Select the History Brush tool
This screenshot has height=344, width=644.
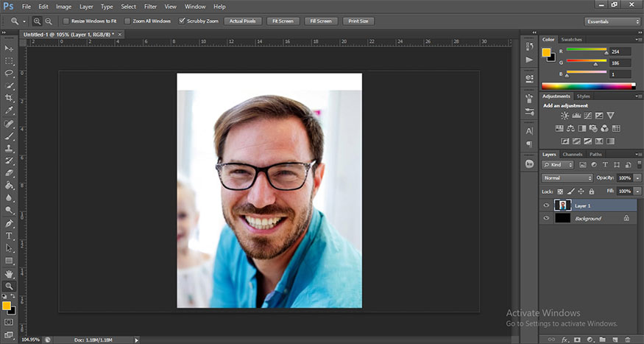pos(9,161)
